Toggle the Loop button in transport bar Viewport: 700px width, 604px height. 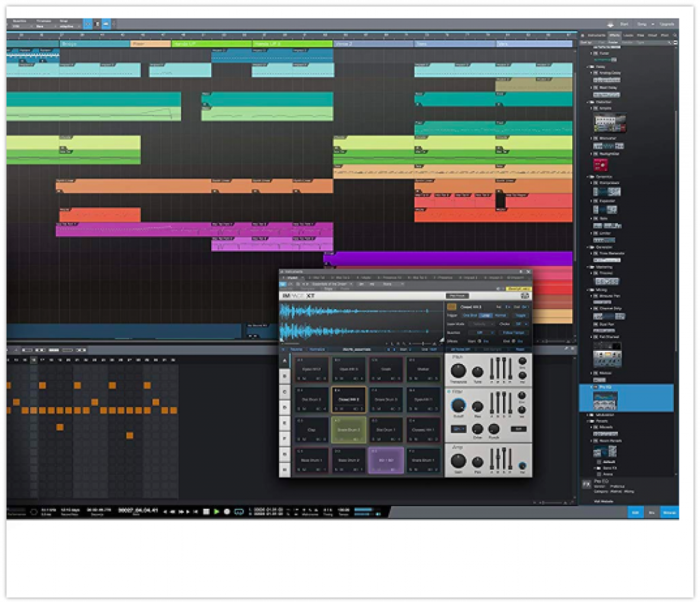coord(239,511)
